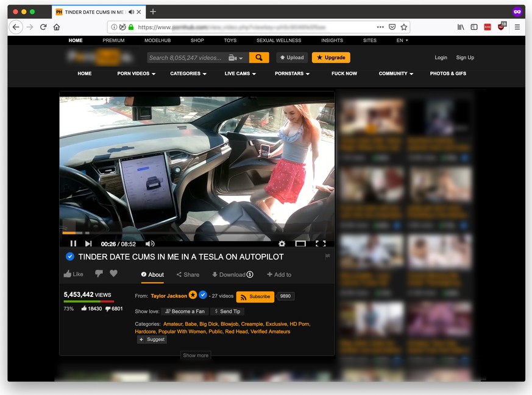The image size is (532, 395).
Task: Open the Firefox hamburger menu
Action: [x=517, y=27]
